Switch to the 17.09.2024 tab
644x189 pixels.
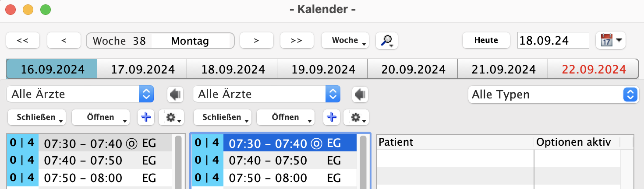[x=142, y=69]
